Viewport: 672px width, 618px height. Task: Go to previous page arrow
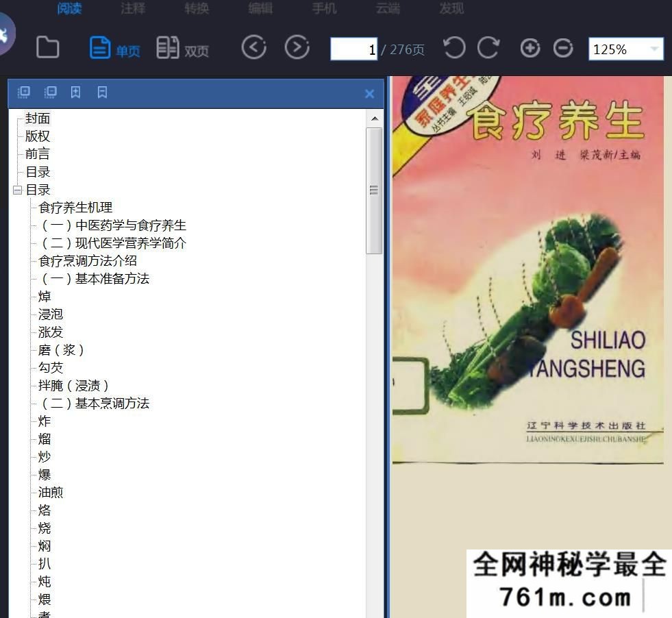point(253,47)
